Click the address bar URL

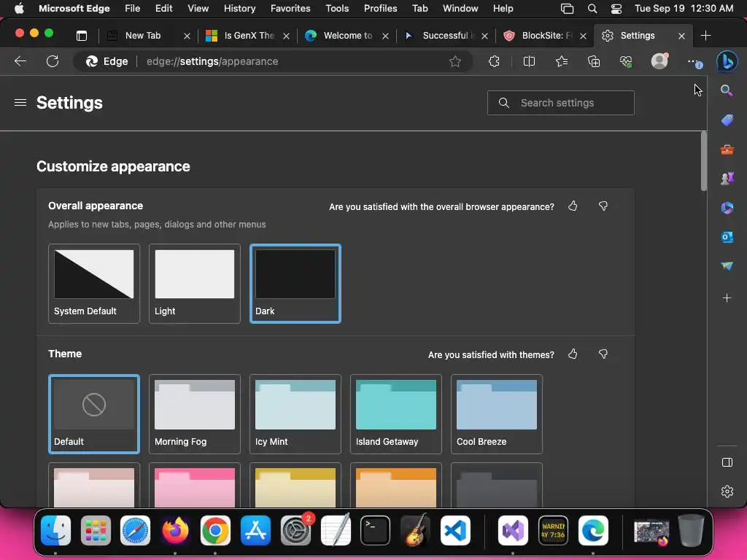[x=212, y=61]
